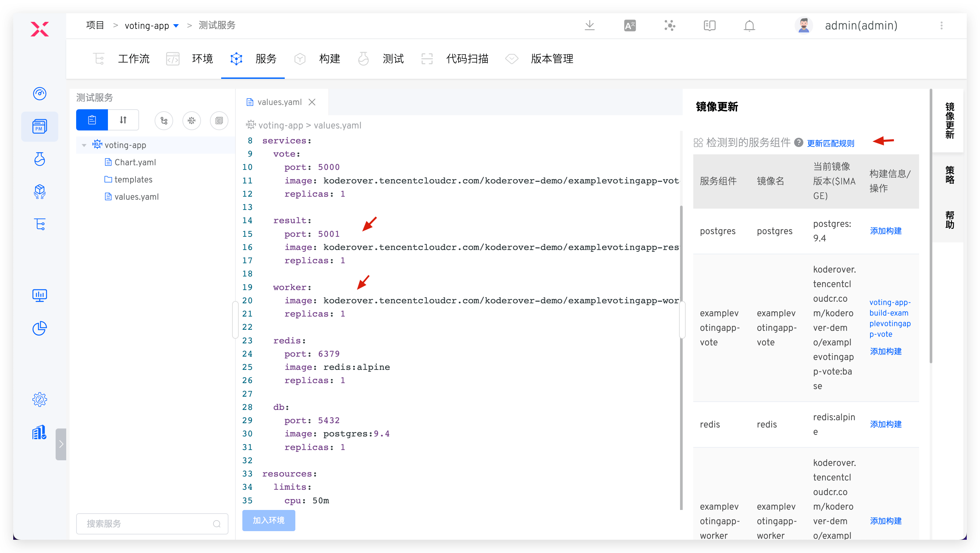Click 更新匹配规则 link
The height and width of the screenshot is (553, 980).
pyautogui.click(x=830, y=143)
